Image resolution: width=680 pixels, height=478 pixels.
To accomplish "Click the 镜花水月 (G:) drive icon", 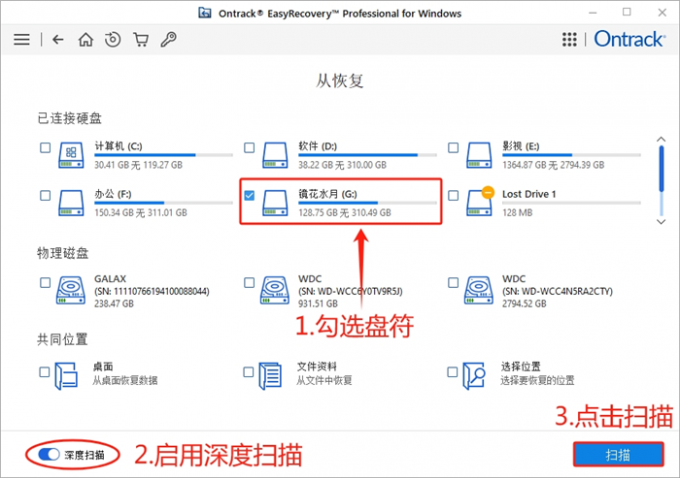I will click(275, 203).
